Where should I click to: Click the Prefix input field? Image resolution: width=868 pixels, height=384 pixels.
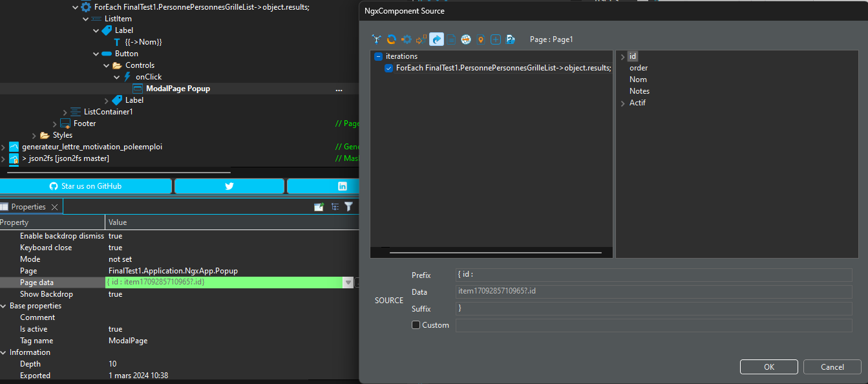tap(653, 275)
